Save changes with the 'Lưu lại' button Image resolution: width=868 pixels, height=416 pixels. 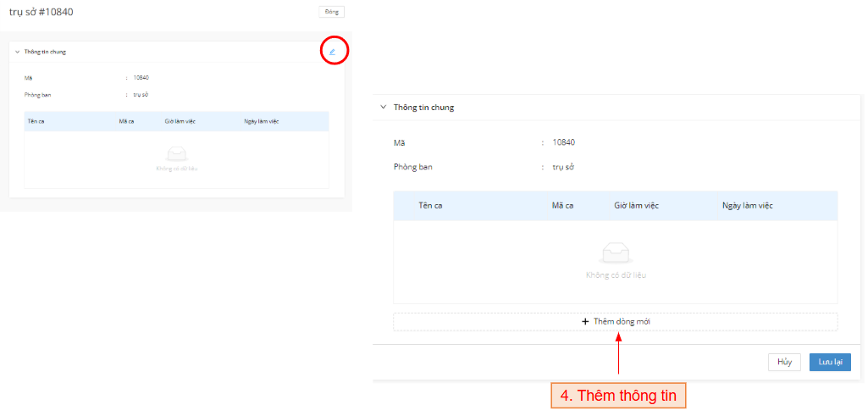[830, 362]
